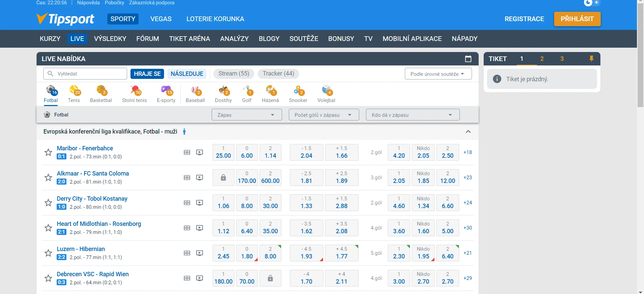Image resolution: width=644 pixels, height=294 pixels.
Task: Select the Tenis sport icon
Action: (74, 94)
